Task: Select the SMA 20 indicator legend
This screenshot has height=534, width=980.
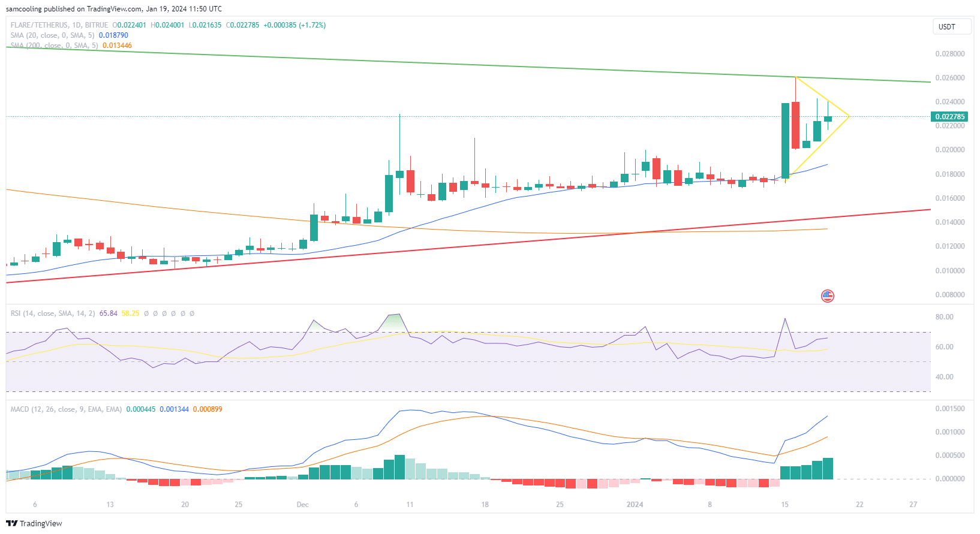Action: (52, 35)
